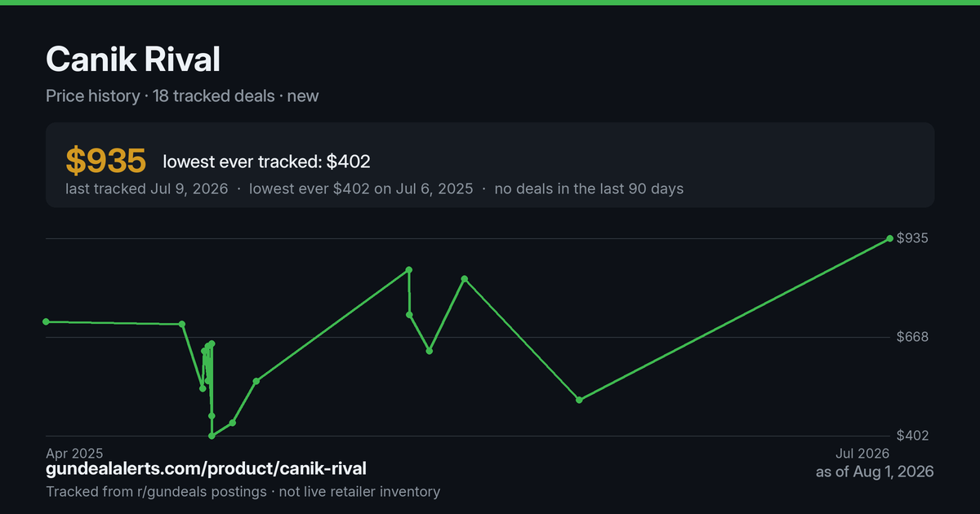The width and height of the screenshot is (980, 514).
Task: Click the 'lowest ever tracked: $402' text
Action: (266, 162)
